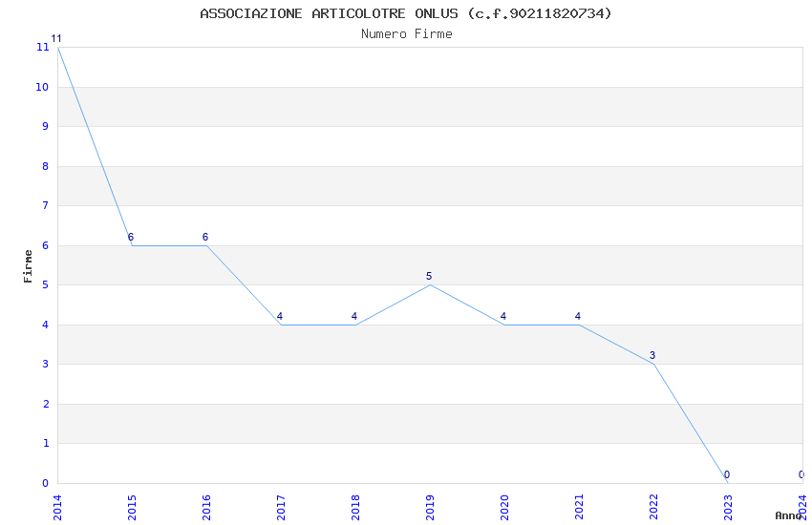Select the 2020 x-axis year label

(x=504, y=508)
